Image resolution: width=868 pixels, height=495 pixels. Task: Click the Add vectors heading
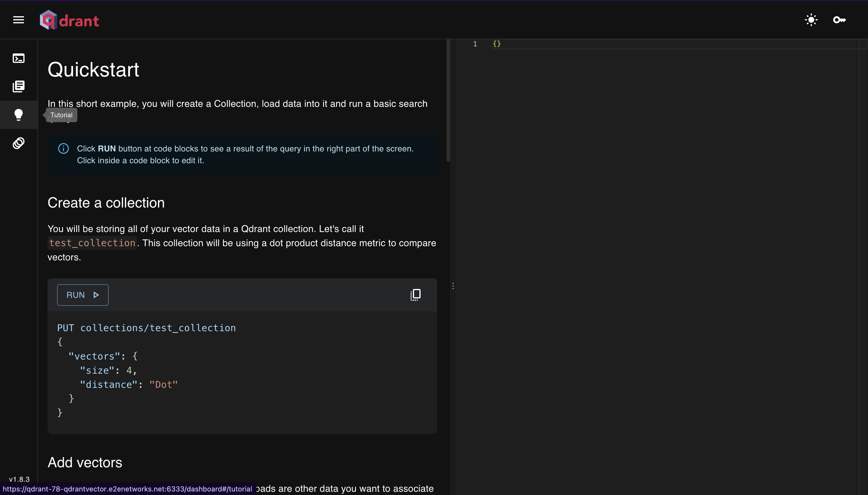click(85, 462)
